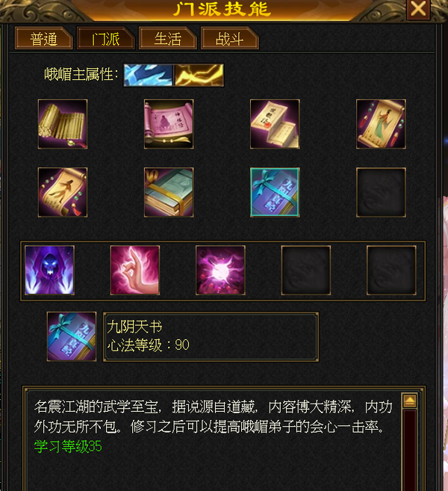448x491 pixels.
Task: Switch to the 生活 tab
Action: coord(168,39)
